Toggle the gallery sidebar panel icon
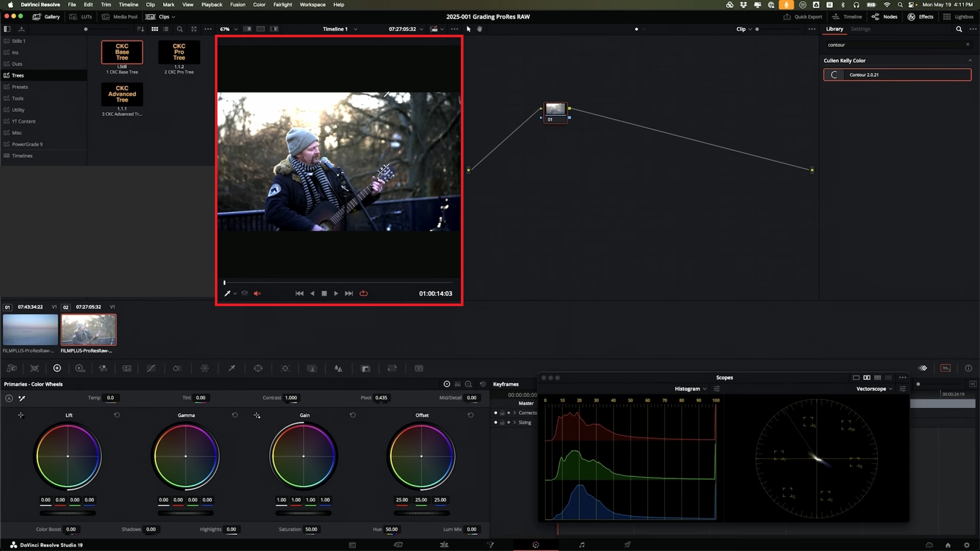Screen dimensions: 980x551 click(x=7, y=29)
